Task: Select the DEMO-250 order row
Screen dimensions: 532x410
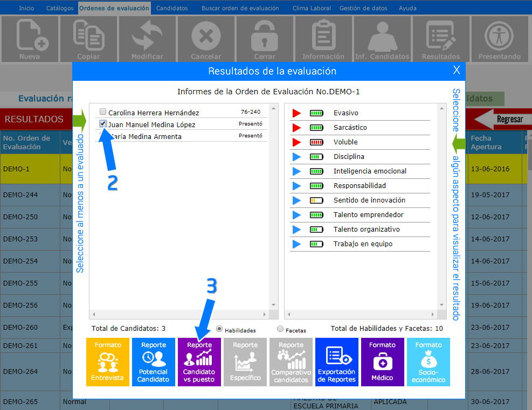Action: [36, 217]
